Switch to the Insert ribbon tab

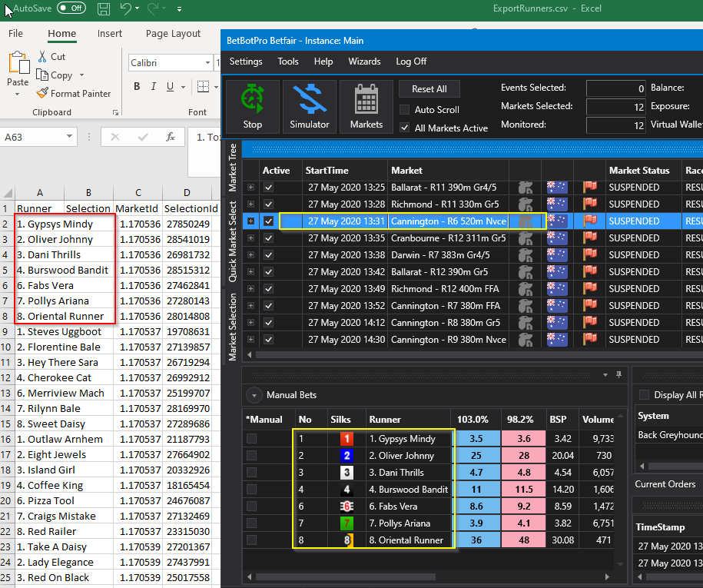(109, 34)
